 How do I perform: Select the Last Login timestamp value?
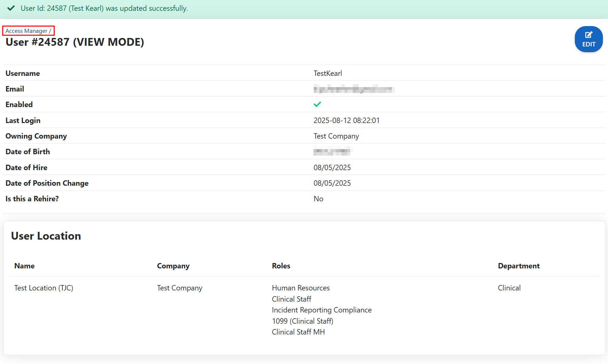click(x=346, y=121)
